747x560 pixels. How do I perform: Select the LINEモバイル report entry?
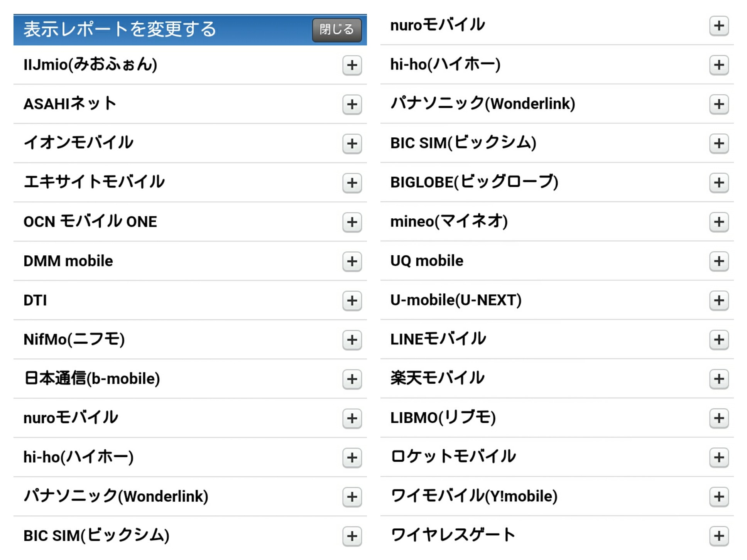pos(438,339)
